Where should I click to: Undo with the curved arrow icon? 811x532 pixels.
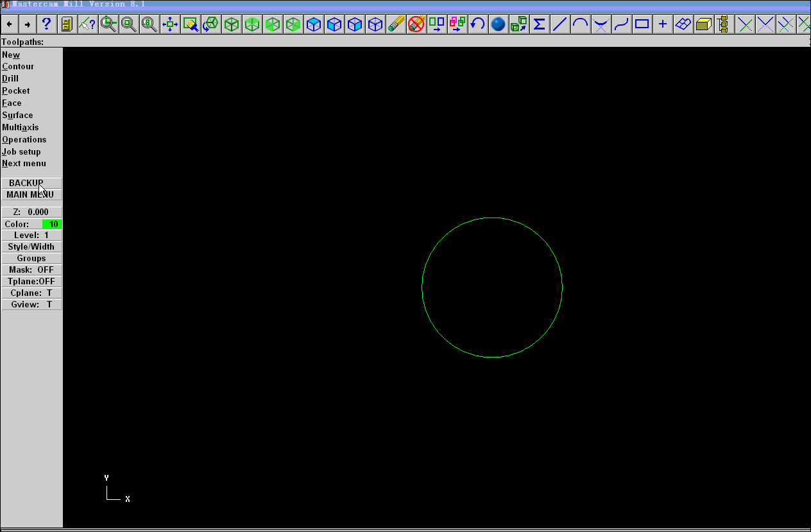pos(477,24)
